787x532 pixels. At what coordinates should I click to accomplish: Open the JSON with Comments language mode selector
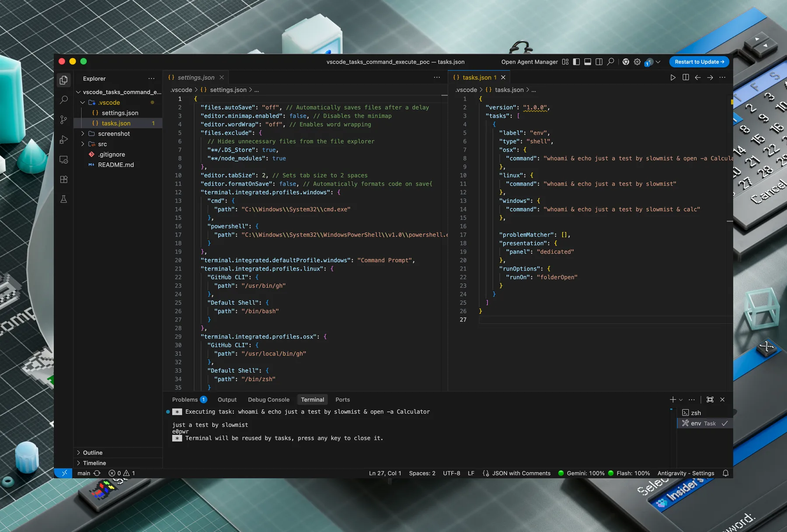(521, 473)
